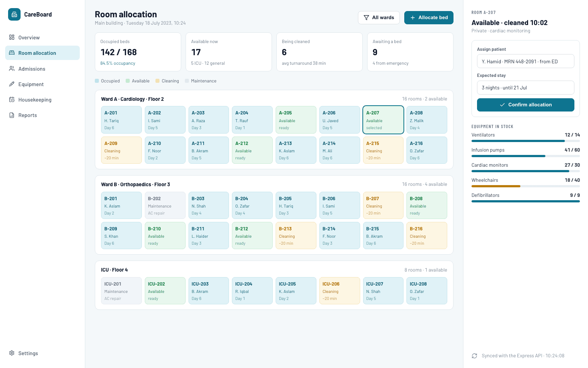Image resolution: width=588 pixels, height=368 pixels.
Task: Navigate to the Overview page
Action: click(42, 37)
